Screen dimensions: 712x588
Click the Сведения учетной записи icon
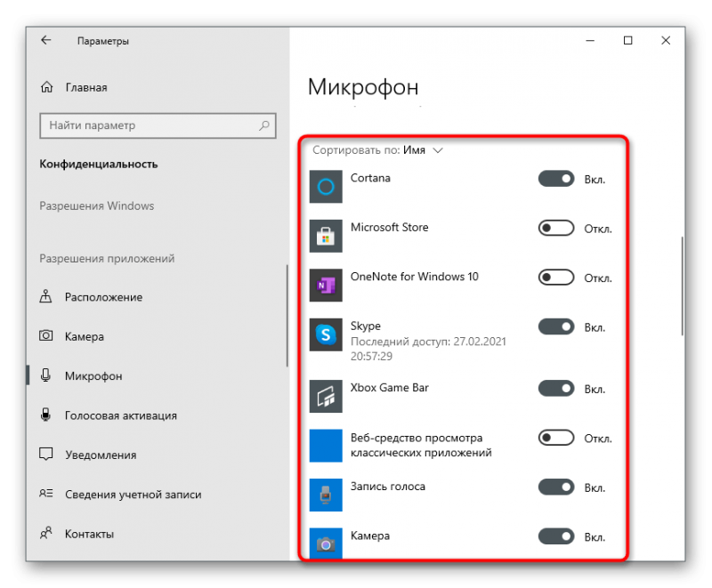point(46,493)
